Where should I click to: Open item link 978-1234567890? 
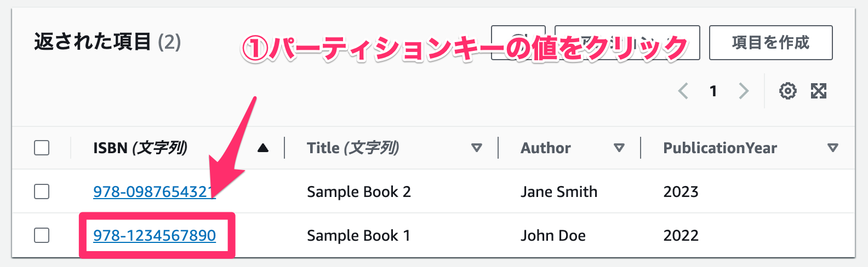click(x=155, y=235)
